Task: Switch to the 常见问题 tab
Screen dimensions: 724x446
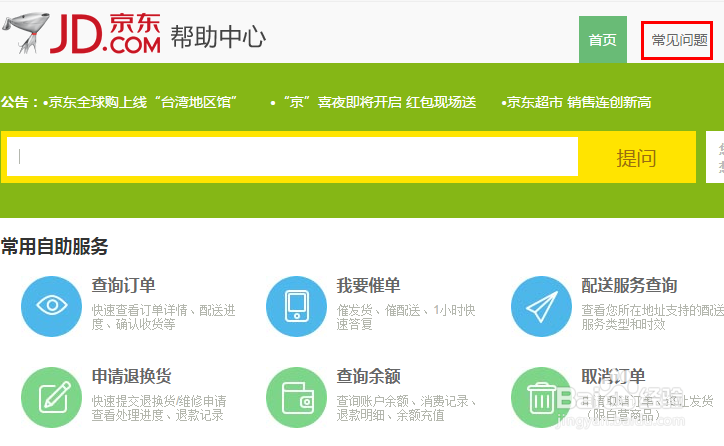Action: tap(679, 40)
